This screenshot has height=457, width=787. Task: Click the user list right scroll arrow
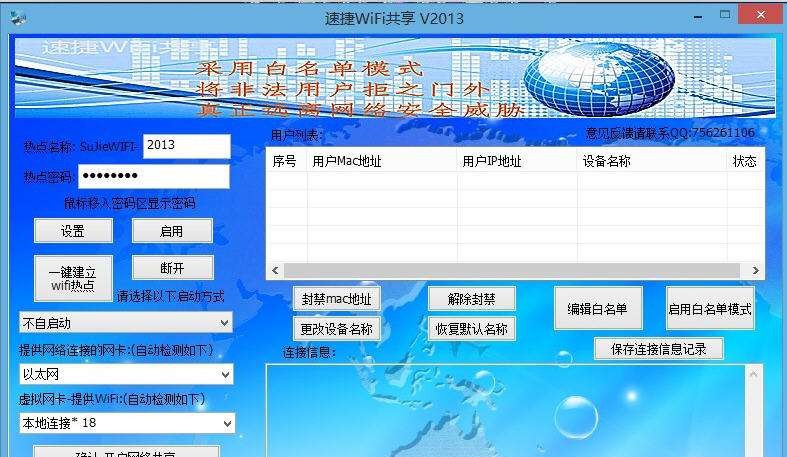click(x=755, y=270)
